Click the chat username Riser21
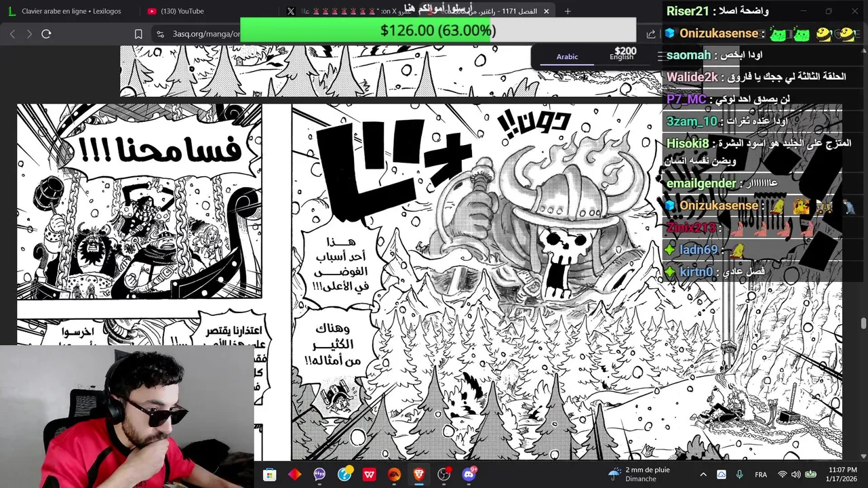The width and height of the screenshot is (868, 488). tap(688, 11)
